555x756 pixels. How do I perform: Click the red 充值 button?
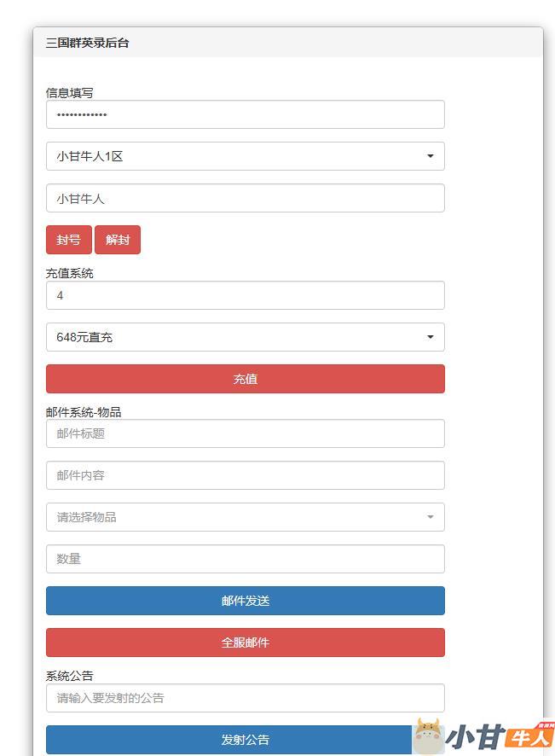(x=245, y=379)
